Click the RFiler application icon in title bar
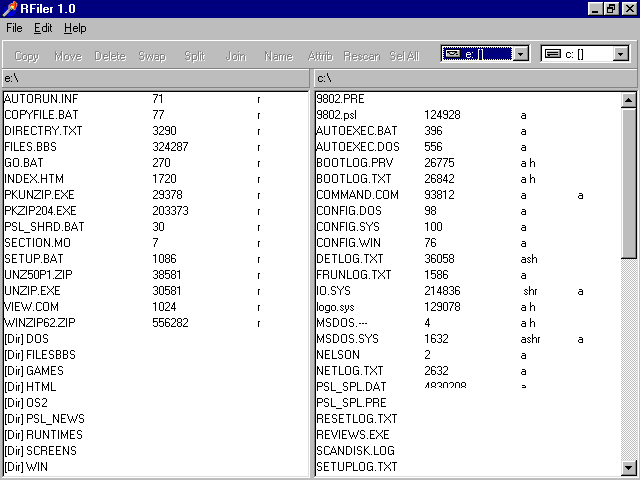 pos(9,8)
